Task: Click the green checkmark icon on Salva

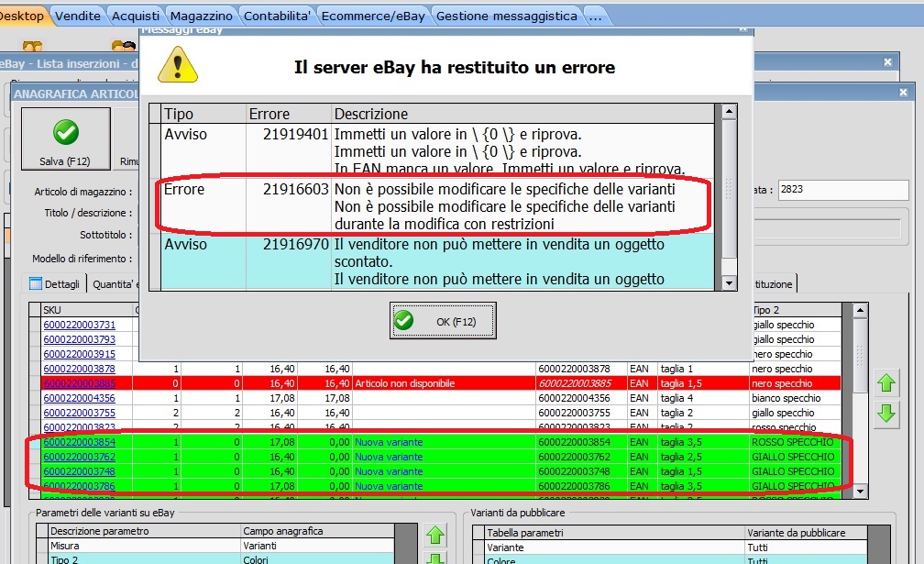Action: point(66,132)
